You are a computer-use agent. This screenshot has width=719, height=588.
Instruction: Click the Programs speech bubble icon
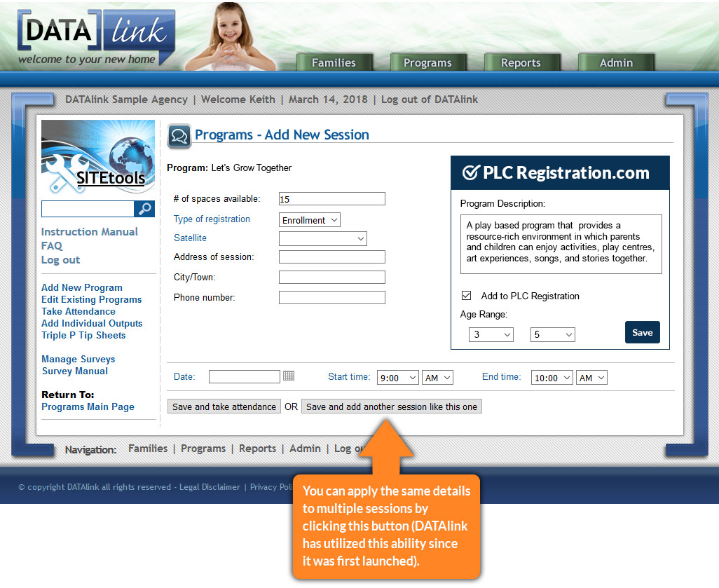tap(179, 135)
